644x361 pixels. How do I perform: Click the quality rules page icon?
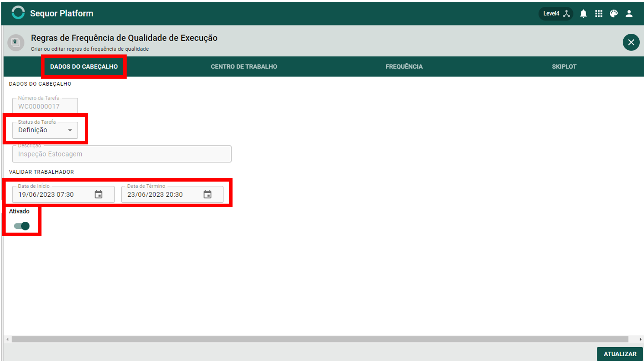[16, 42]
